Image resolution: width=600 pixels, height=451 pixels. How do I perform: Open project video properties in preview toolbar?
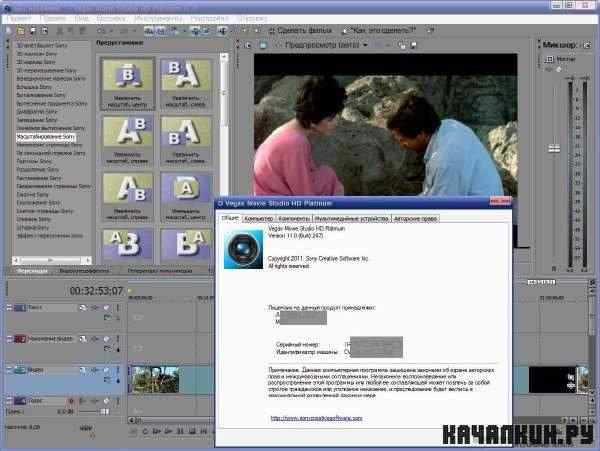(x=248, y=45)
